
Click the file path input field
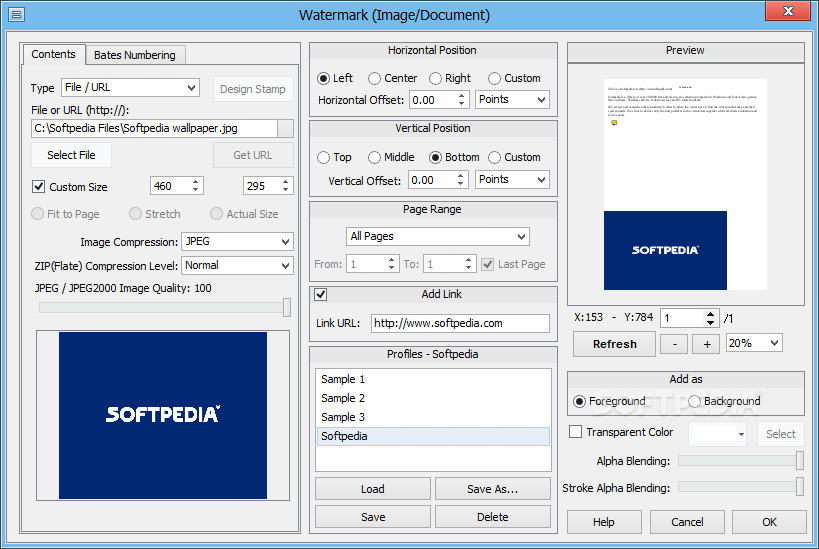155,129
